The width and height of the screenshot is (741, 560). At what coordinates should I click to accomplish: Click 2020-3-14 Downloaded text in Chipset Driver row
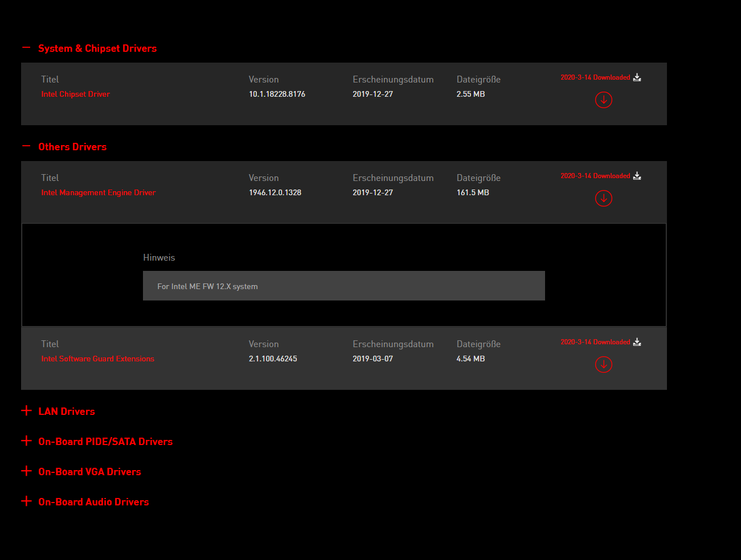click(595, 77)
